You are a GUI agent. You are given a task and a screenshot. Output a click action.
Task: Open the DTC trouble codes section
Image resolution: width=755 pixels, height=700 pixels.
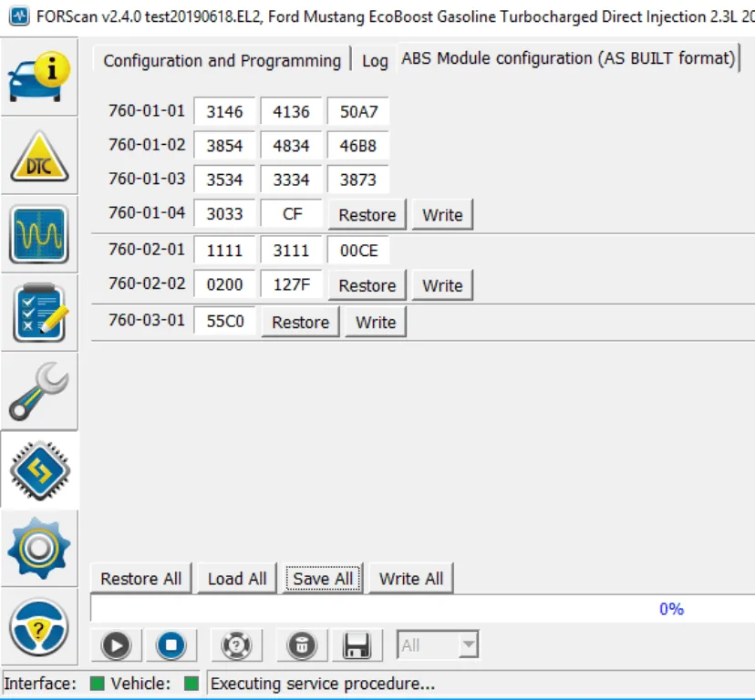click(x=39, y=156)
